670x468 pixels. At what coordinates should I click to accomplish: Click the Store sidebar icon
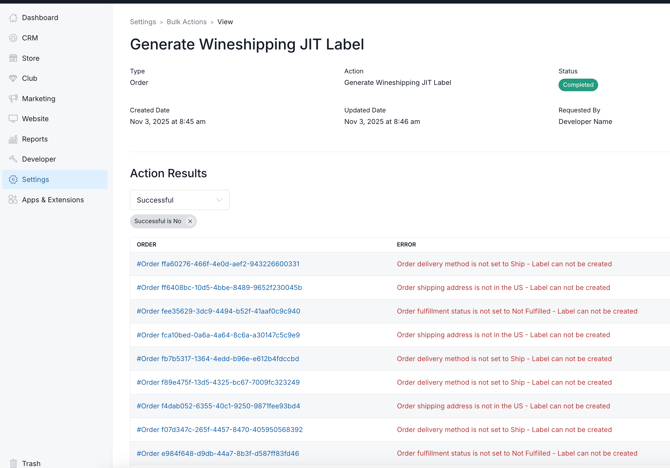tap(13, 58)
